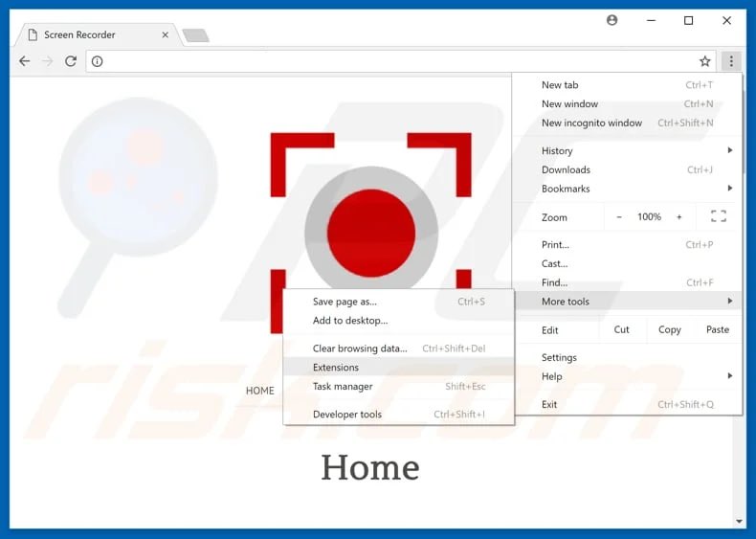The image size is (756, 539).
Task: Choose New window menu entry
Action: pyautogui.click(x=627, y=103)
